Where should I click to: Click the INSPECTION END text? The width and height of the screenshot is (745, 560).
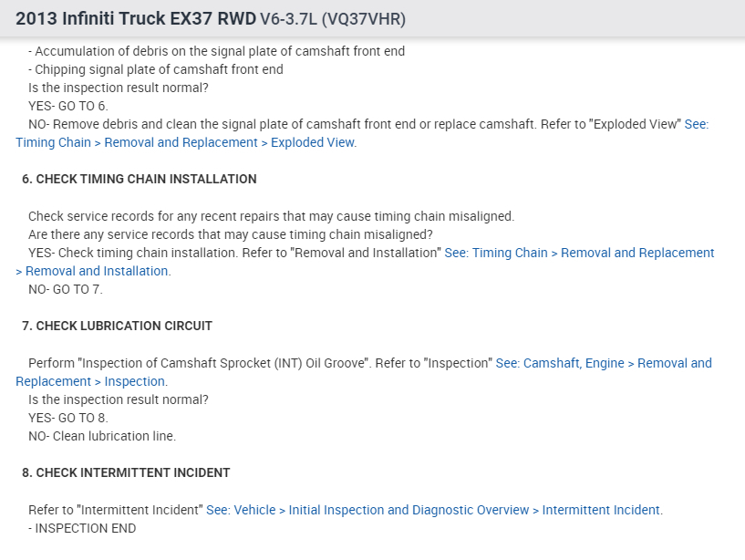click(x=85, y=528)
